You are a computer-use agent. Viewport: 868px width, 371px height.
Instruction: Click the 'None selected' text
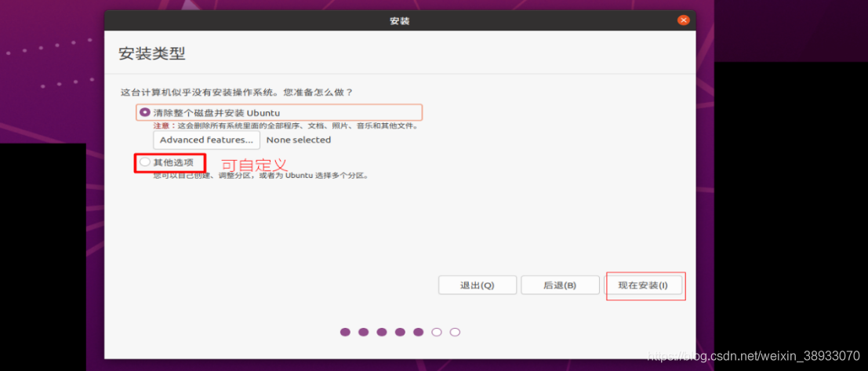(x=299, y=140)
